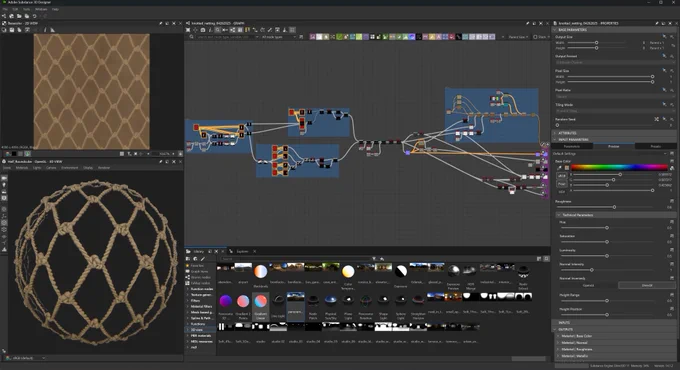The image size is (680, 370).
Task: Switch to the Library tab
Action: (x=199, y=251)
